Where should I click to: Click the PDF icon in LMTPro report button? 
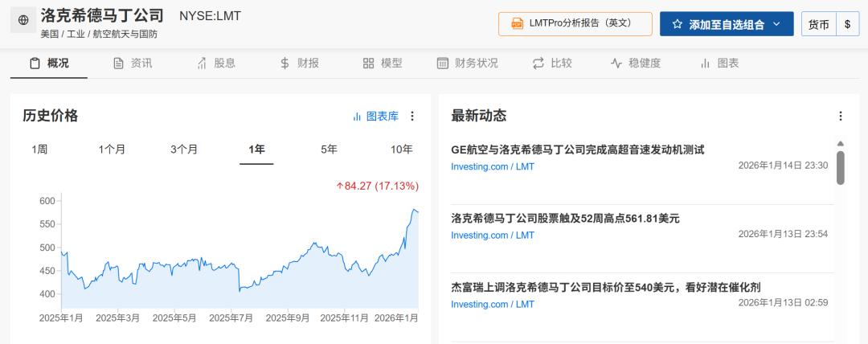tap(517, 24)
